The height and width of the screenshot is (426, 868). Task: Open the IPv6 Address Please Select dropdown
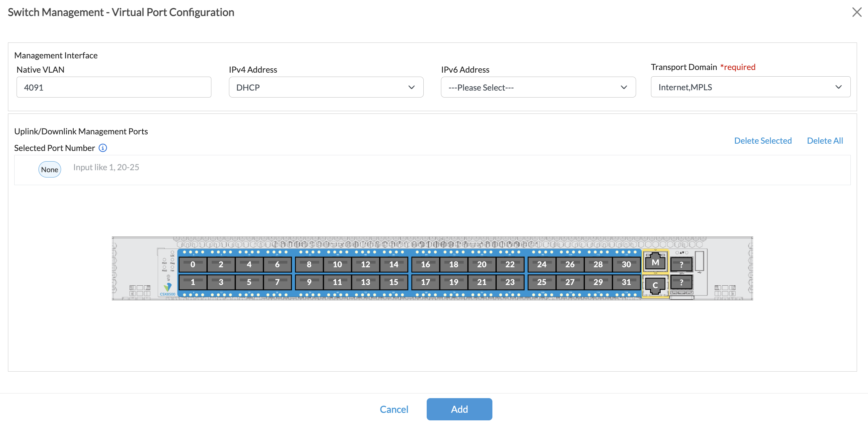538,87
